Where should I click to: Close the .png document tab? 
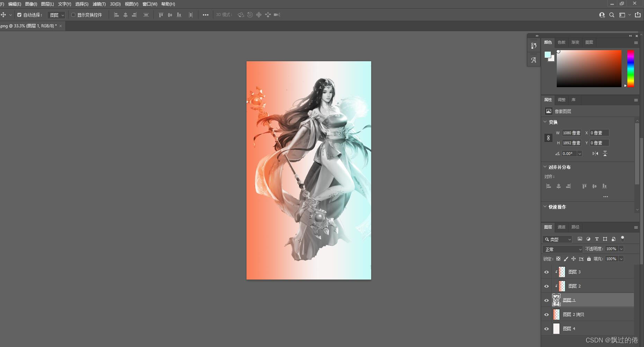point(61,26)
